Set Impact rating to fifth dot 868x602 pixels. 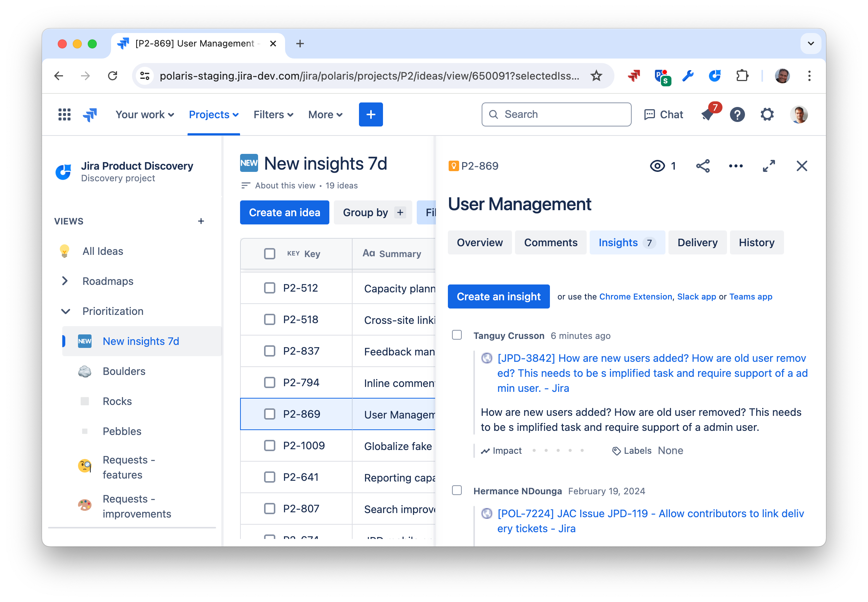pos(582,450)
